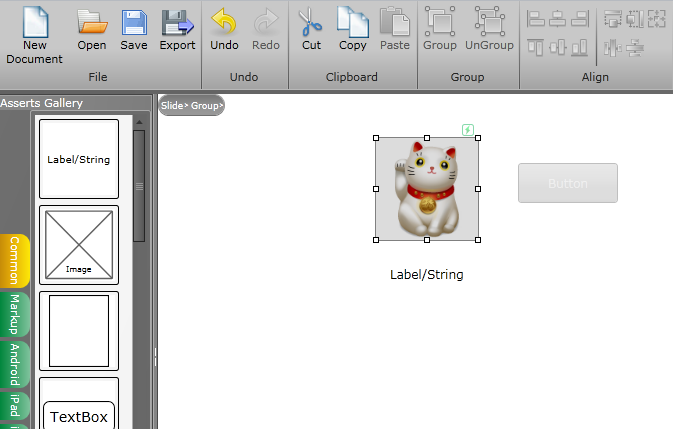673x429 pixels.
Task: Click the right-middle resize handle of the image
Action: (478, 189)
